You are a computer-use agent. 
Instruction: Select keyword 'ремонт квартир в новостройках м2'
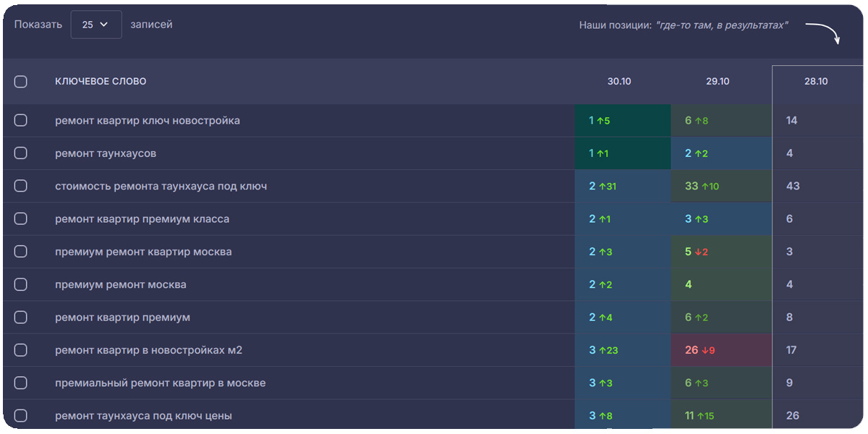149,350
